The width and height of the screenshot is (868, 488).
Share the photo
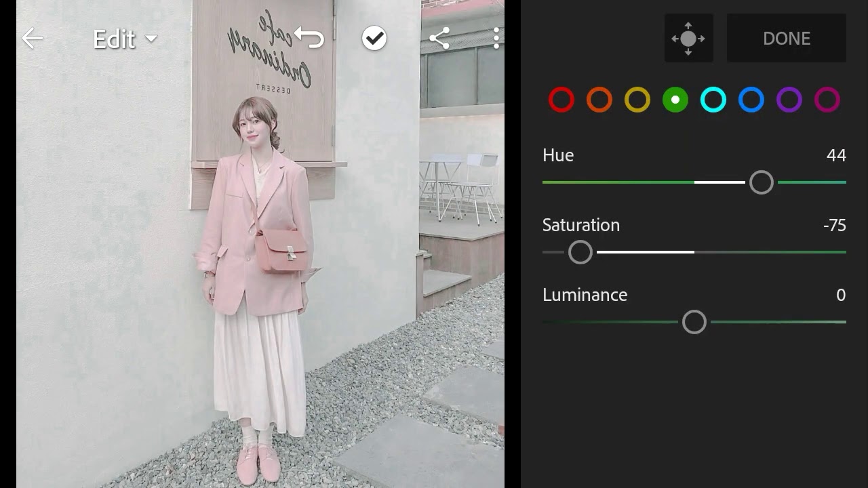pos(439,39)
